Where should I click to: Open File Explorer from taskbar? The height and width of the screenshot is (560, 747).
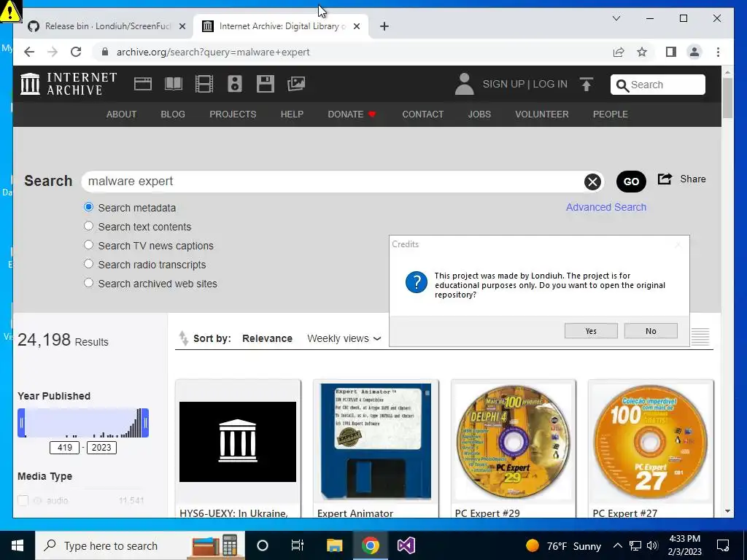pos(334,545)
